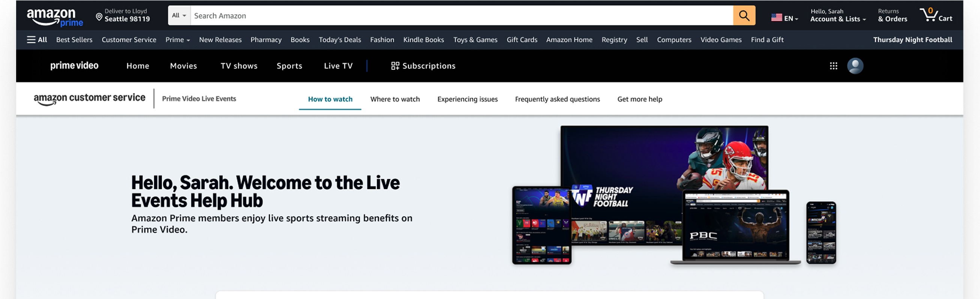Open the Prime Video profile avatar
Image resolution: width=980 pixels, height=299 pixels.
855,66
